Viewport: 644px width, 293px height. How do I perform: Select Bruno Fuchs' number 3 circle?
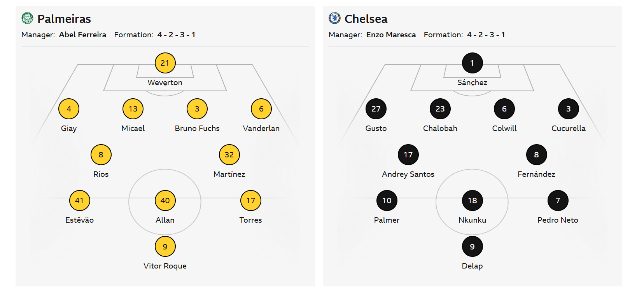[x=197, y=109]
